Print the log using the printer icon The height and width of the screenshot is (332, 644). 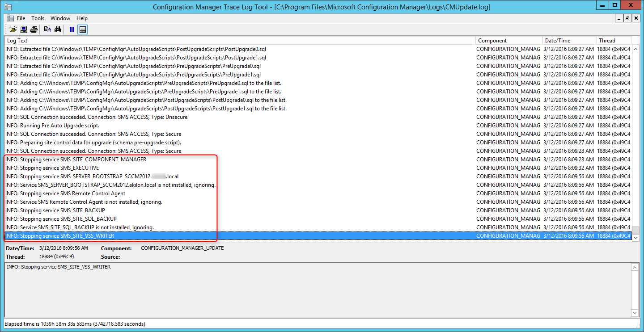[34, 29]
